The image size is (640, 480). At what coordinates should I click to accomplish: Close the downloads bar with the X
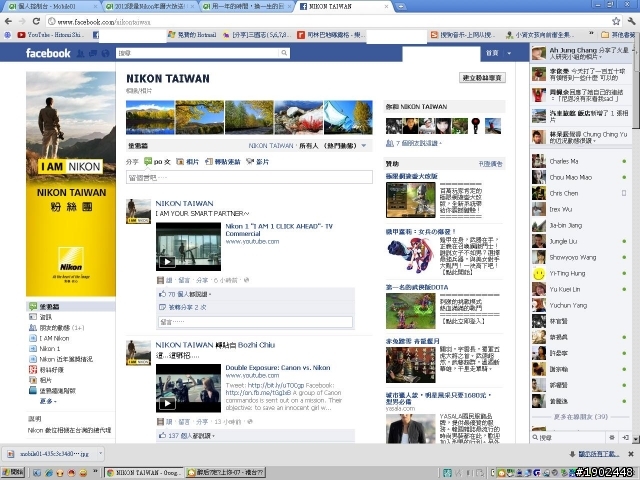point(631,454)
